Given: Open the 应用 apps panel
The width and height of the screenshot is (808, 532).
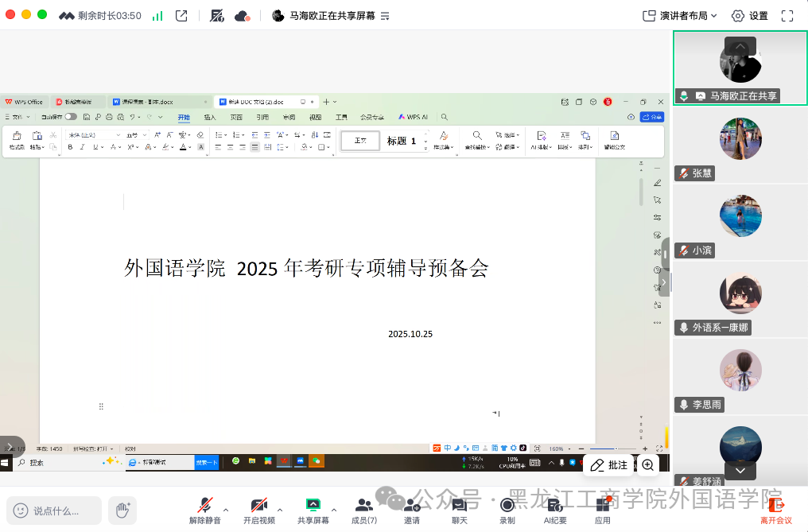Looking at the screenshot, I should [603, 506].
